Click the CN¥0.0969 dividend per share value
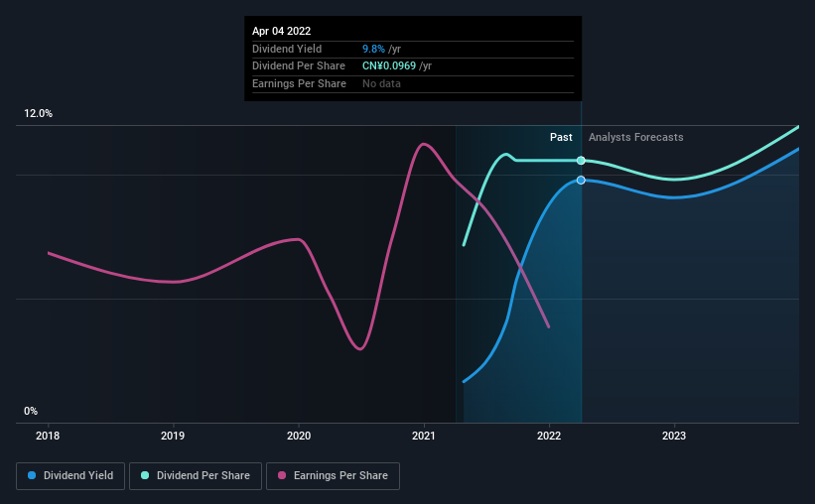Viewport: 815px width, 504px height. 389,66
